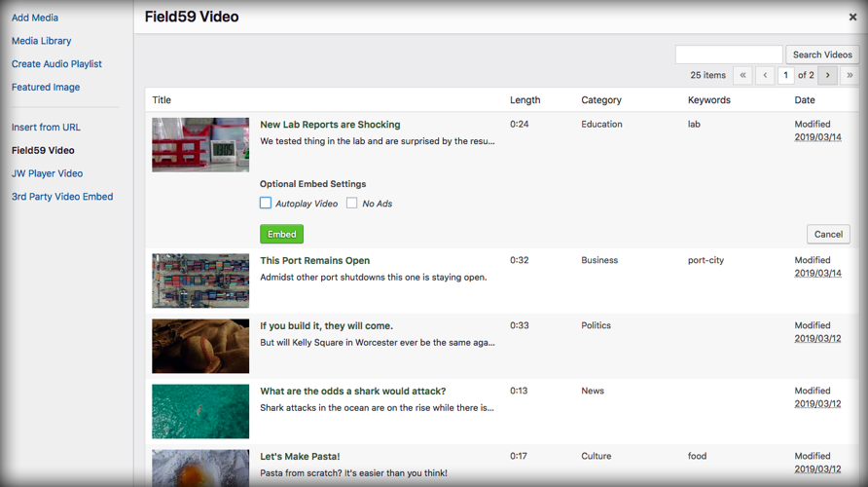The image size is (868, 487).
Task: Click the 2019/03/14 date of lab video
Action: tap(817, 137)
